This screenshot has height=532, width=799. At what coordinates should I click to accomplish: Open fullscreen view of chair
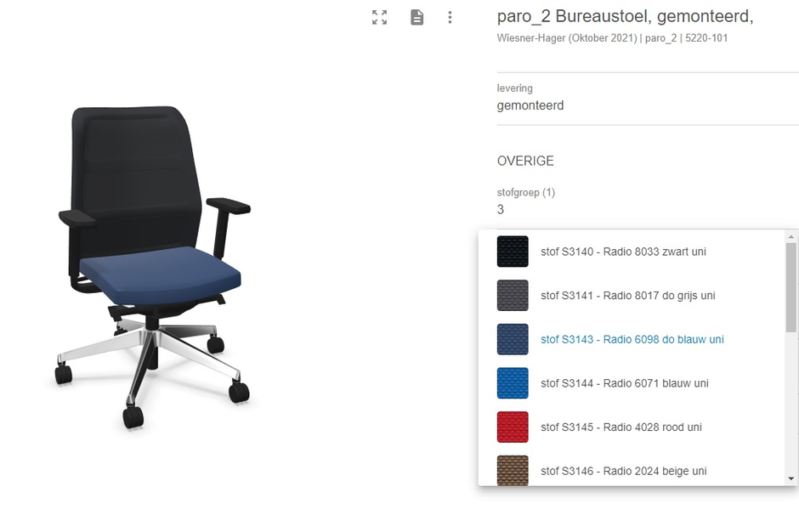coord(379,17)
